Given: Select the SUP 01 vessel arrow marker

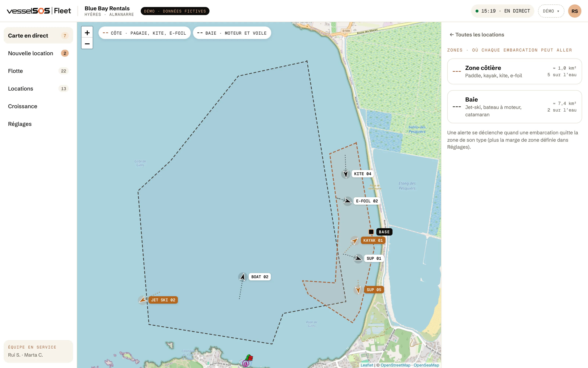Looking at the screenshot, I should coord(358,259).
